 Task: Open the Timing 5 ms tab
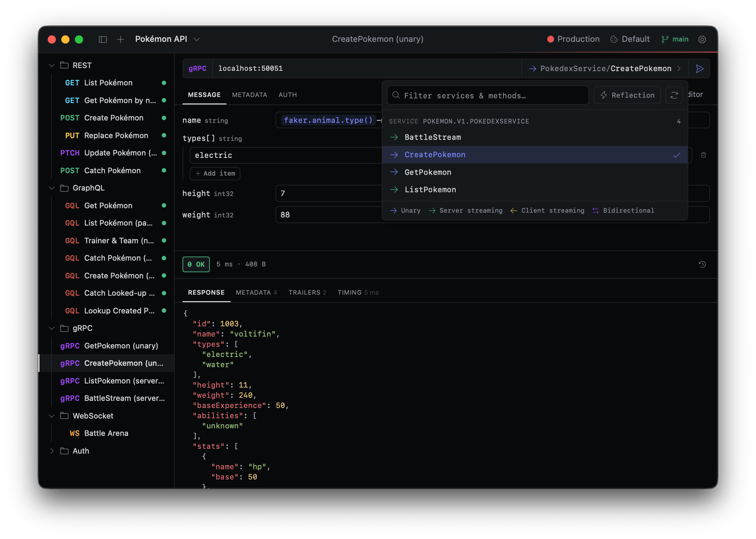(x=358, y=293)
